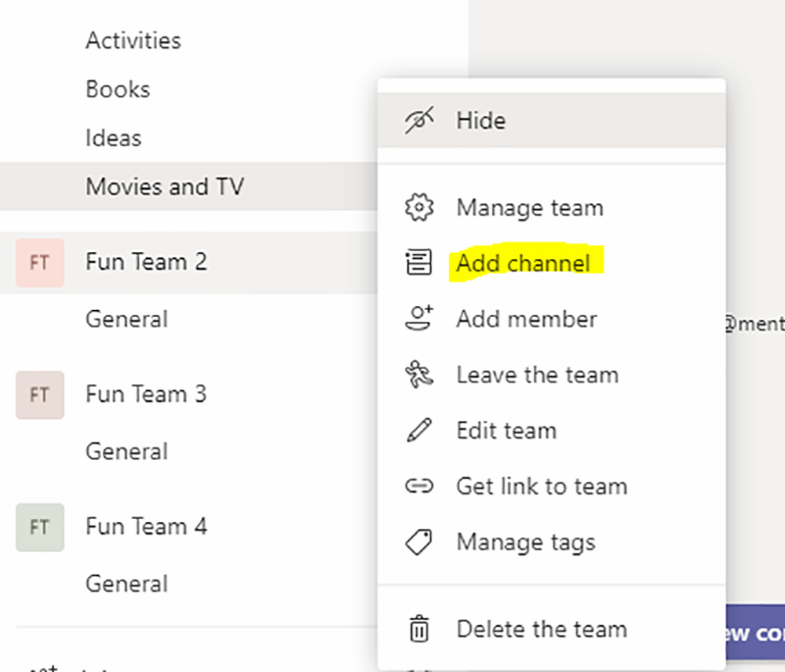Select the Ideas channel
The image size is (785, 672).
click(x=114, y=138)
